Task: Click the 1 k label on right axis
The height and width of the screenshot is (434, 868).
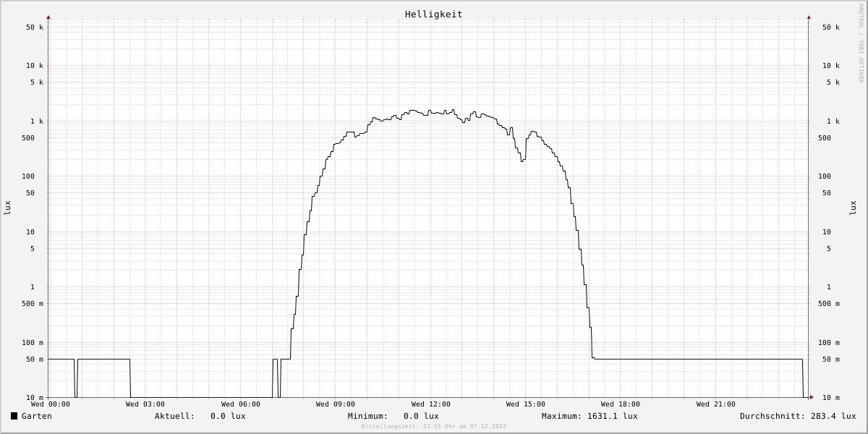Action: coord(833,122)
